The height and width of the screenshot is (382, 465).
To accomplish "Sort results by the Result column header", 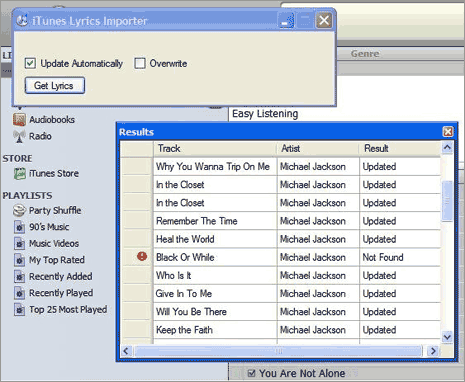I will (400, 149).
